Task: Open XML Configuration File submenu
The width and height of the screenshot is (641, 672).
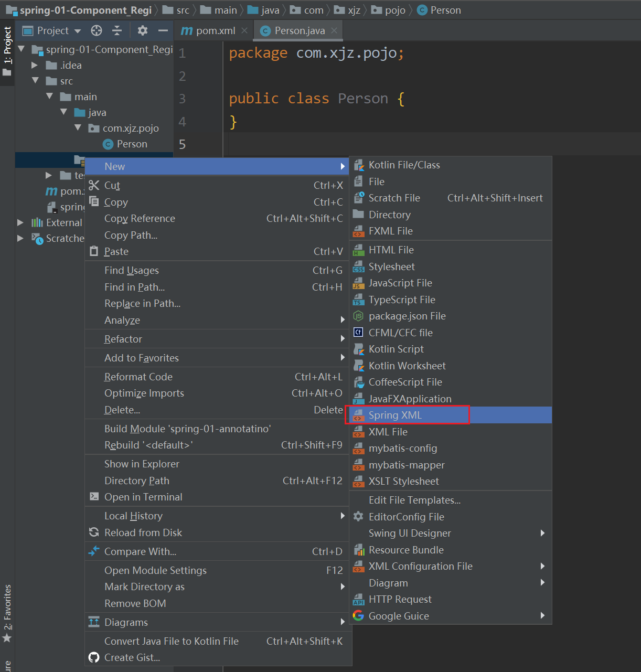Action: coord(451,566)
